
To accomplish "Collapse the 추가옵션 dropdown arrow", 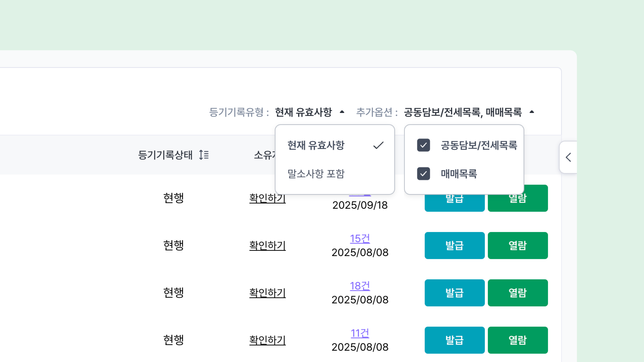I will (532, 112).
